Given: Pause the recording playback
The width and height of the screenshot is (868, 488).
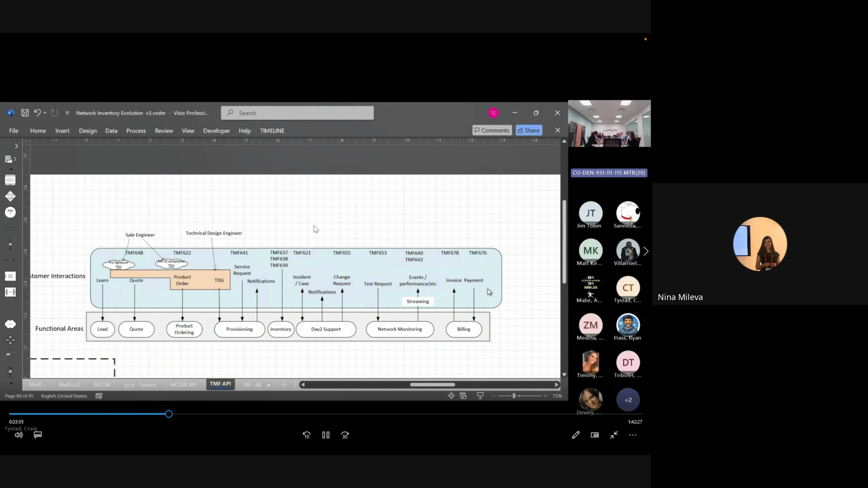Looking at the screenshot, I should (325, 435).
